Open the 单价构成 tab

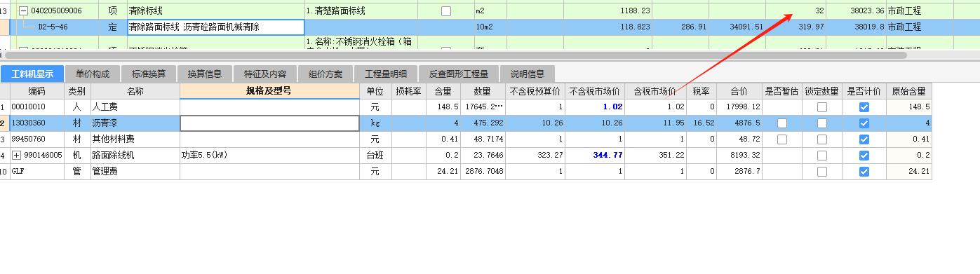click(x=93, y=74)
